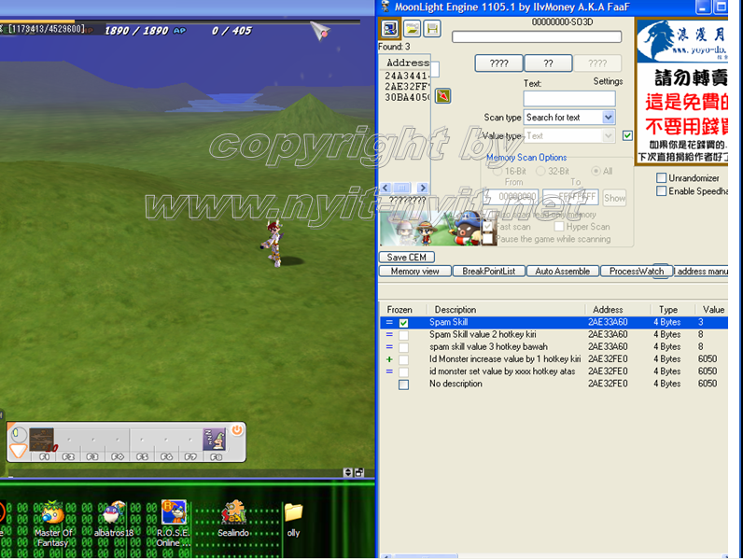The width and height of the screenshot is (743, 560).
Task: Open the BreakPointList
Action: pos(489,271)
